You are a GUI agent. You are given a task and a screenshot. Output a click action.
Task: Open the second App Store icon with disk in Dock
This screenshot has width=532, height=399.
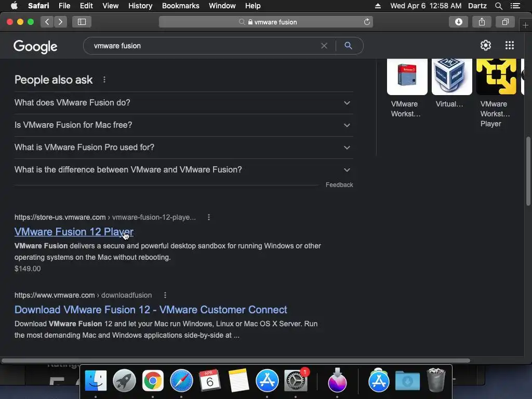(x=379, y=380)
